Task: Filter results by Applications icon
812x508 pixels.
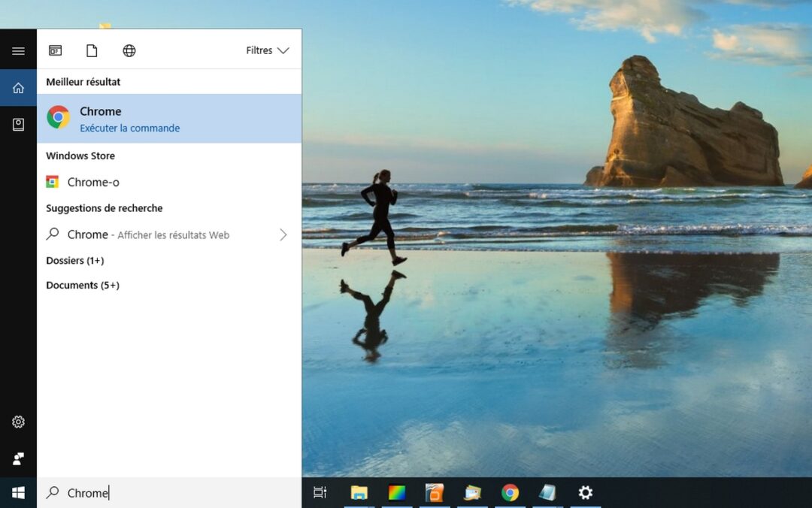Action: click(x=55, y=51)
